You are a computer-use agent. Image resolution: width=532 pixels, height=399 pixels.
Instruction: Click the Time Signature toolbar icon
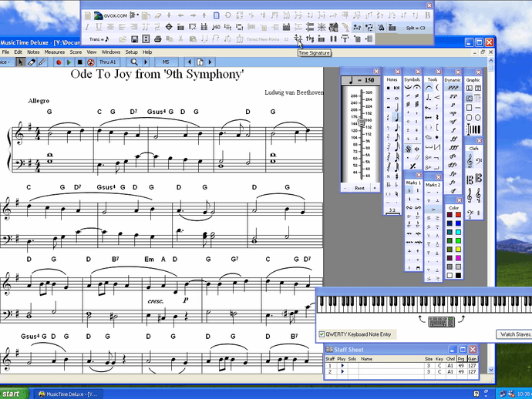[x=298, y=39]
